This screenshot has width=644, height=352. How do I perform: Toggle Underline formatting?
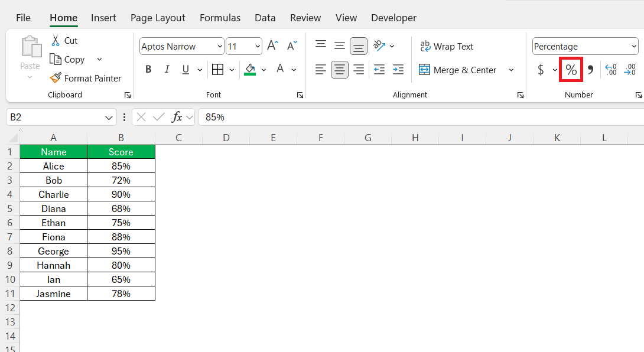pos(186,70)
